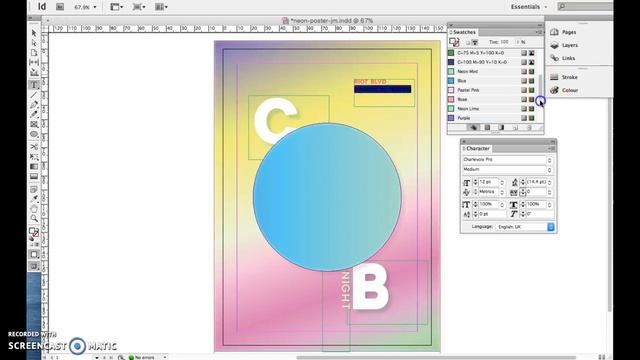The height and width of the screenshot is (360, 640).
Task: Click the search field in application bar
Action: click(x=585, y=7)
